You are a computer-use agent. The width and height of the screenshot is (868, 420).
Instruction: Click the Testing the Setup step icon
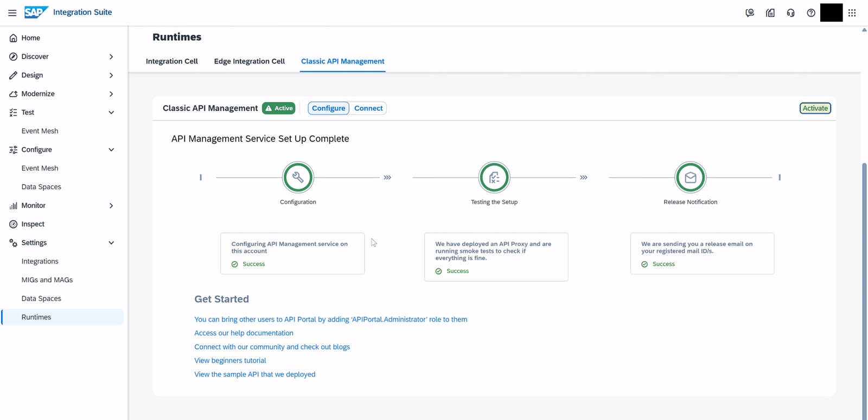coord(494,177)
